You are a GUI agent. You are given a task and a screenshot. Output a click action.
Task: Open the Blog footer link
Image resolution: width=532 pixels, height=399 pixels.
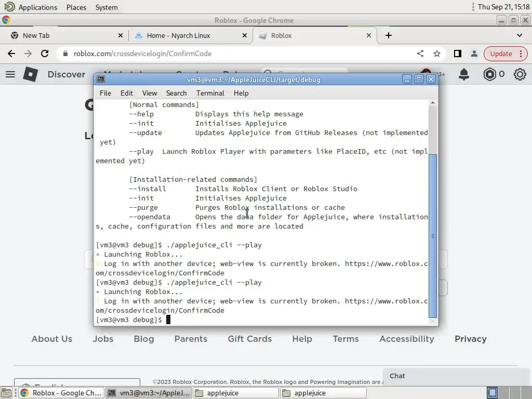tap(144, 339)
